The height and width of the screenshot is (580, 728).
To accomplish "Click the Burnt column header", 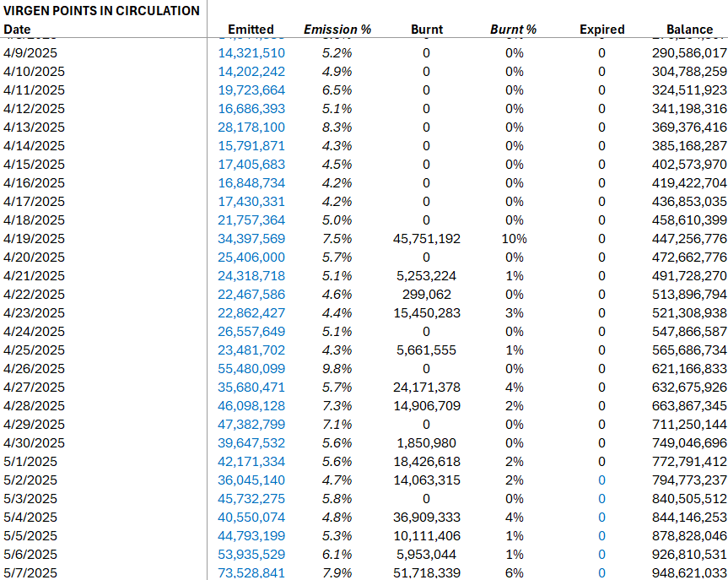I will coord(426,29).
